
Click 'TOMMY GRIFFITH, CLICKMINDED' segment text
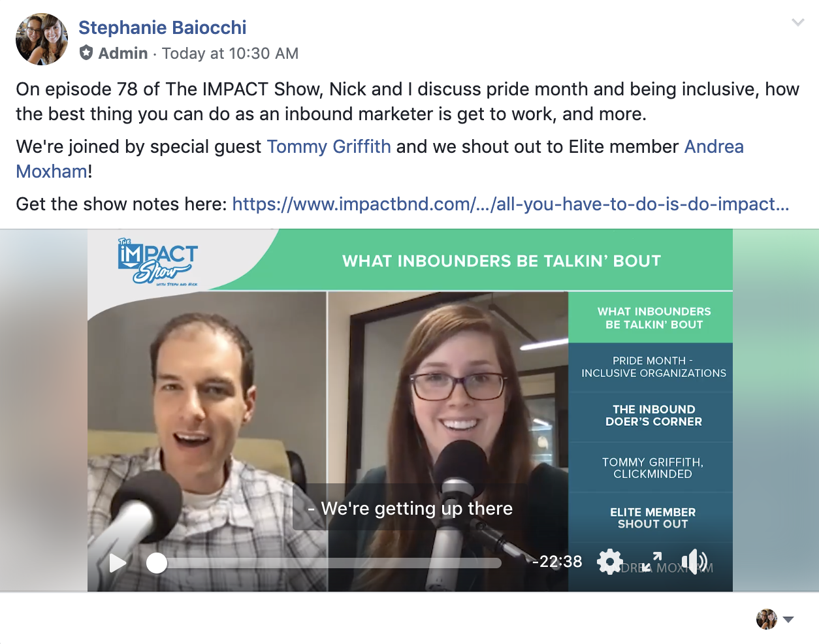[x=653, y=468]
